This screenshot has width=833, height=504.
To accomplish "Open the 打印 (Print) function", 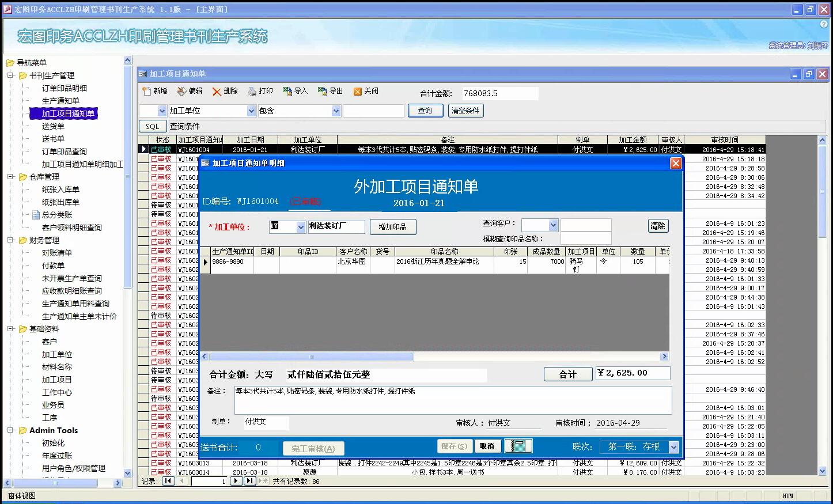I will (259, 90).
